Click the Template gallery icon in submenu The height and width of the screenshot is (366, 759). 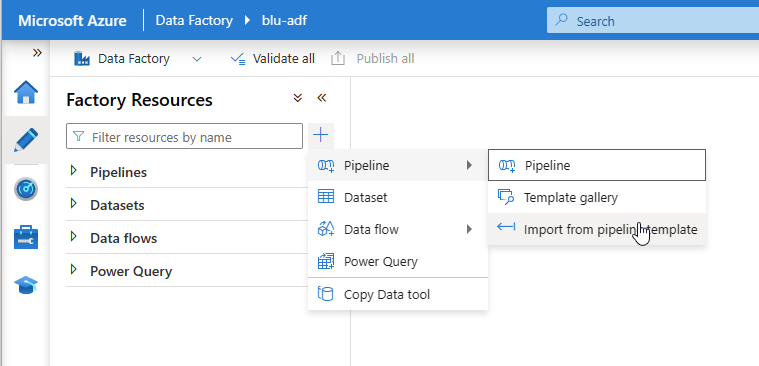pos(506,197)
